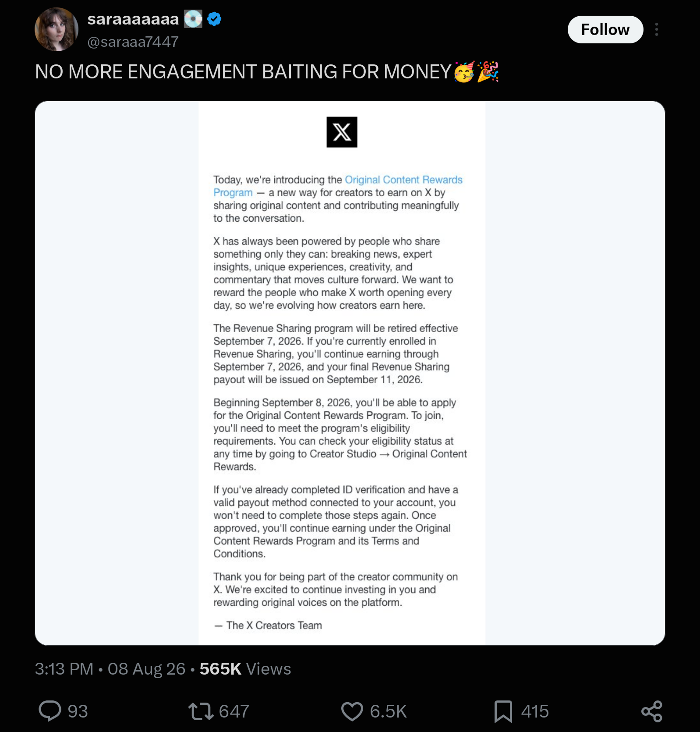Click the Follow button

tap(605, 29)
